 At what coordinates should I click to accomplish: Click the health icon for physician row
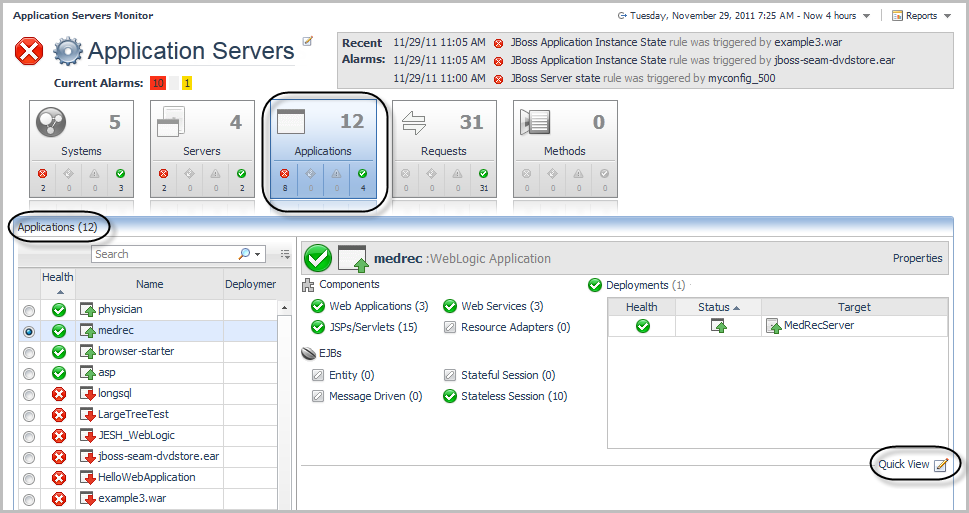tap(59, 310)
